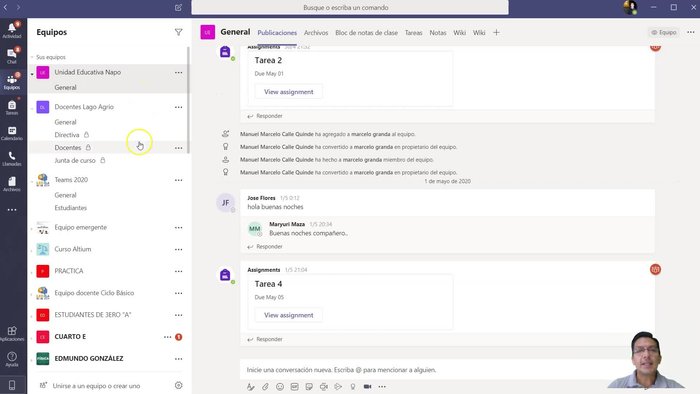Open first Wiki tab
The height and width of the screenshot is (394, 700).
[x=459, y=33]
